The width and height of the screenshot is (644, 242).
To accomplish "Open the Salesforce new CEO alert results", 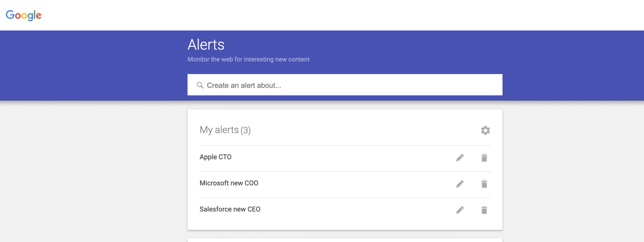I will coord(230,209).
